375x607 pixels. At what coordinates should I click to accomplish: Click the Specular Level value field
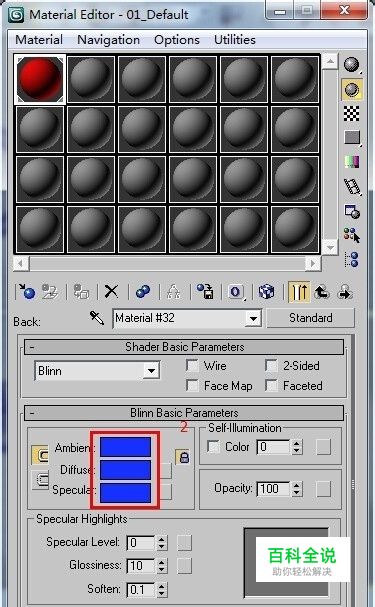(141, 543)
